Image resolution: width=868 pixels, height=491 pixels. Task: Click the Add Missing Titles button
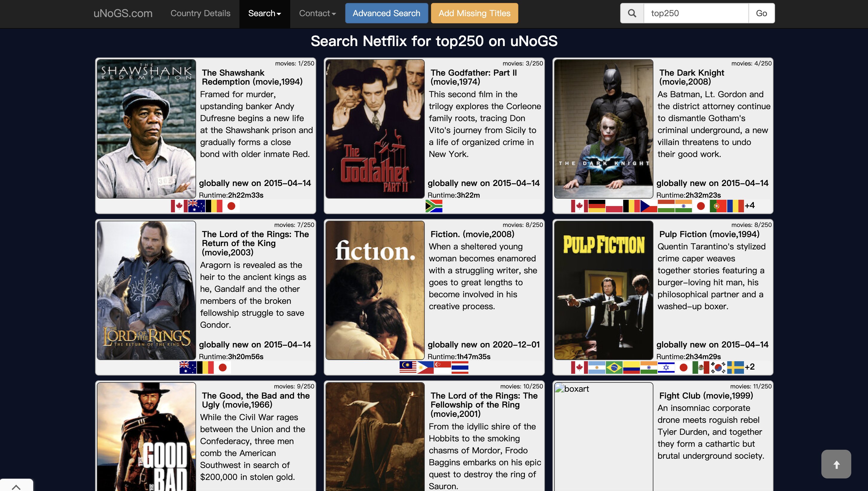pos(474,13)
